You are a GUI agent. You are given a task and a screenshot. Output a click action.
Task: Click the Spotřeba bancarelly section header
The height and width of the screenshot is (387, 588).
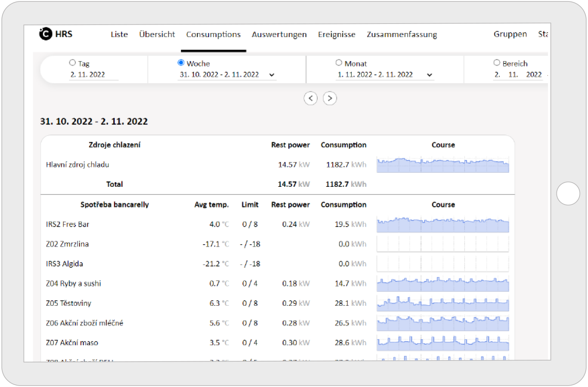tap(114, 205)
